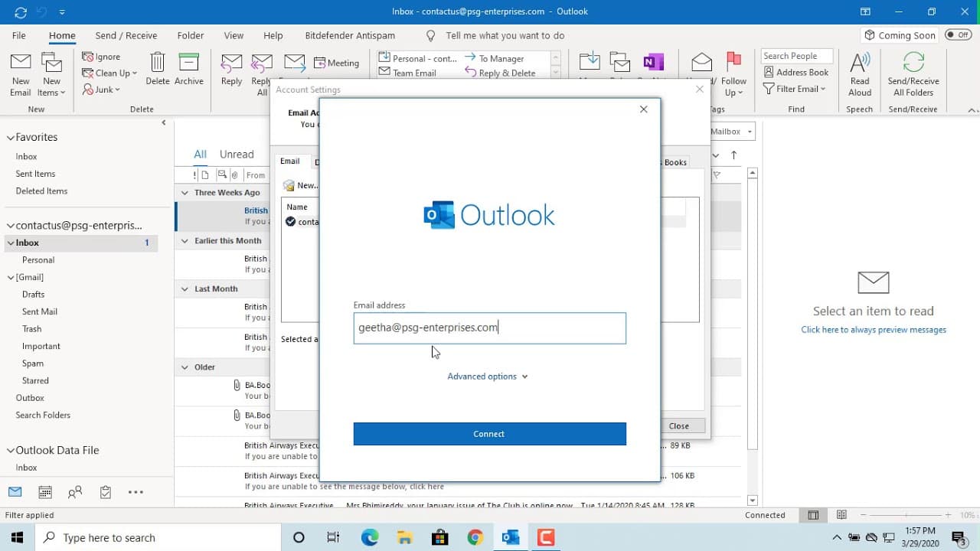Image resolution: width=980 pixels, height=551 pixels.
Task: Switch to the Mail view icon
Action: pos(15,492)
